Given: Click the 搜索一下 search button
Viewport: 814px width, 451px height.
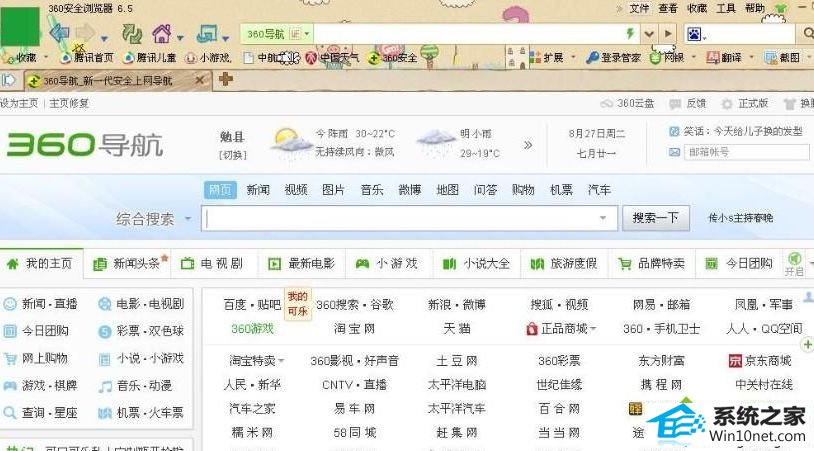Looking at the screenshot, I should (656, 218).
